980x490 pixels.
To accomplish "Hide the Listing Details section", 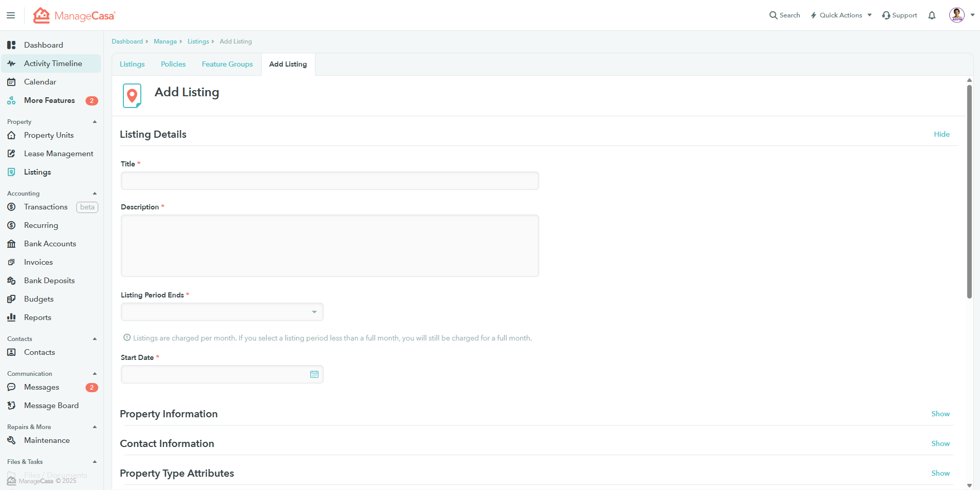I will [941, 134].
